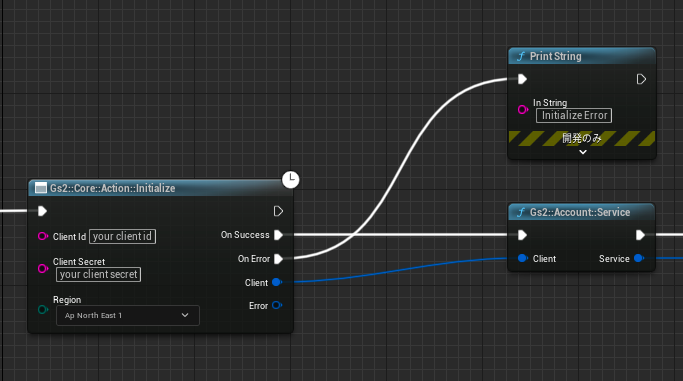Click the Service output pin

click(639, 258)
